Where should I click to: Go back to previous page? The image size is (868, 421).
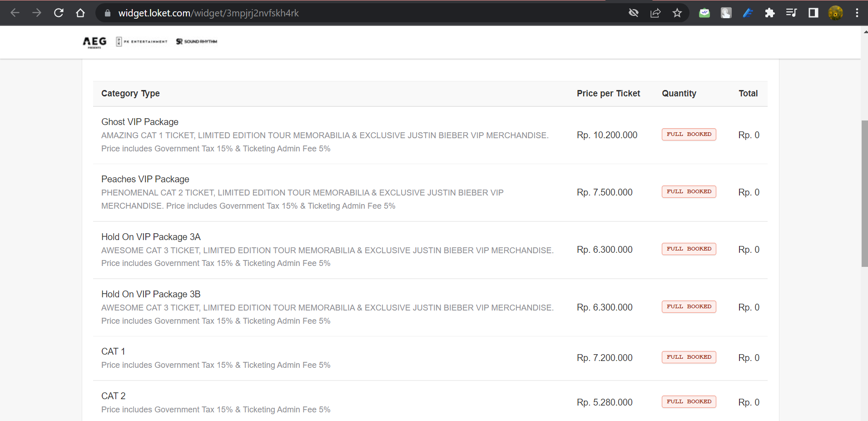[15, 13]
